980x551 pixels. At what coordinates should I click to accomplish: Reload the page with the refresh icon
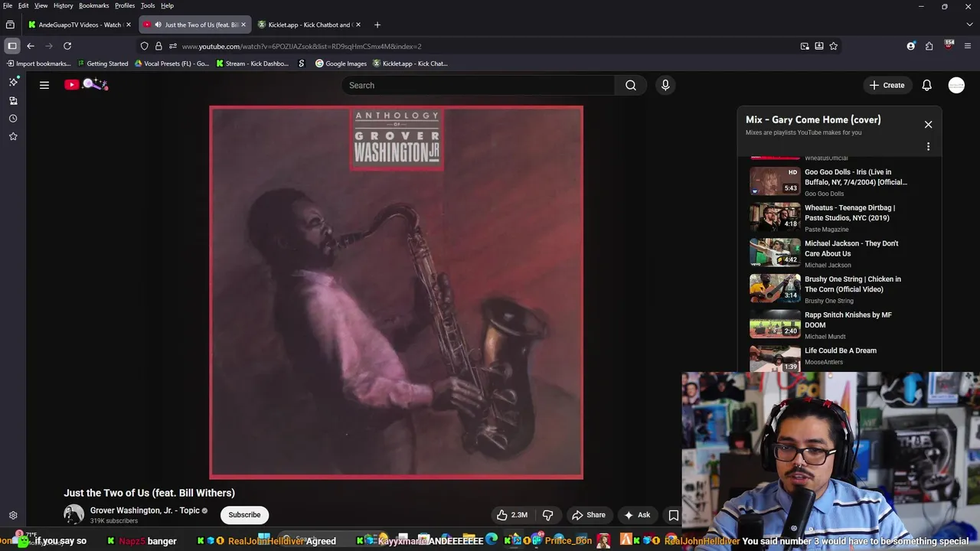click(67, 46)
